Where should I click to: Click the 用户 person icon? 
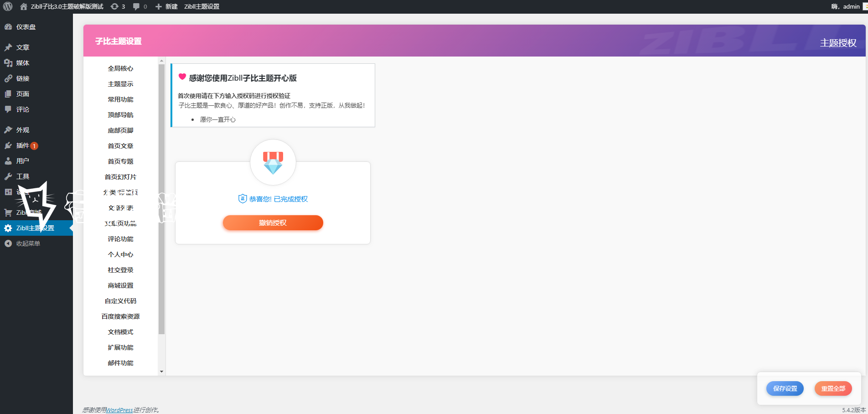click(x=8, y=161)
